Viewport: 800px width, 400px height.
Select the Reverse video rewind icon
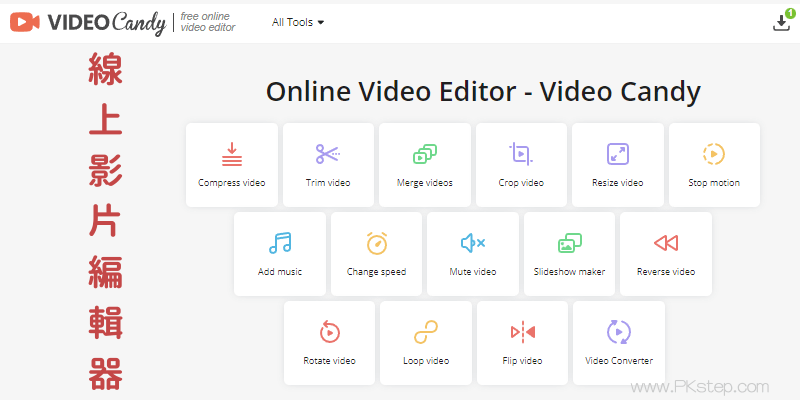click(x=666, y=243)
